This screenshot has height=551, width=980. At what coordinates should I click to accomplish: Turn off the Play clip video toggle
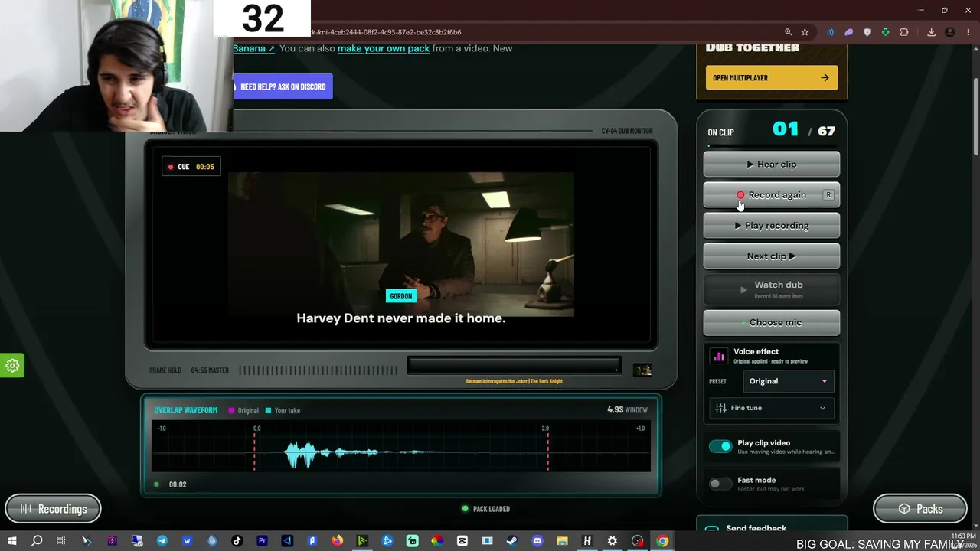click(720, 447)
